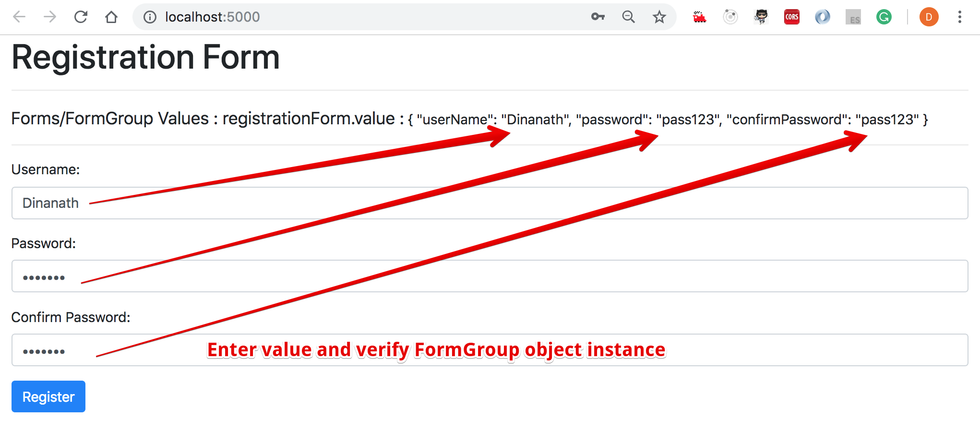Click the Password: label

tap(44, 243)
